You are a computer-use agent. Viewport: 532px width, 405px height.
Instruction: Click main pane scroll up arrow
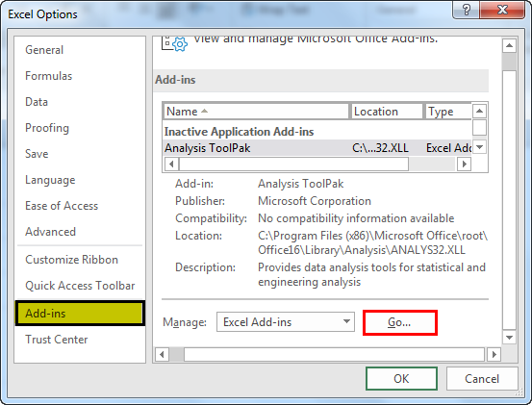click(509, 45)
